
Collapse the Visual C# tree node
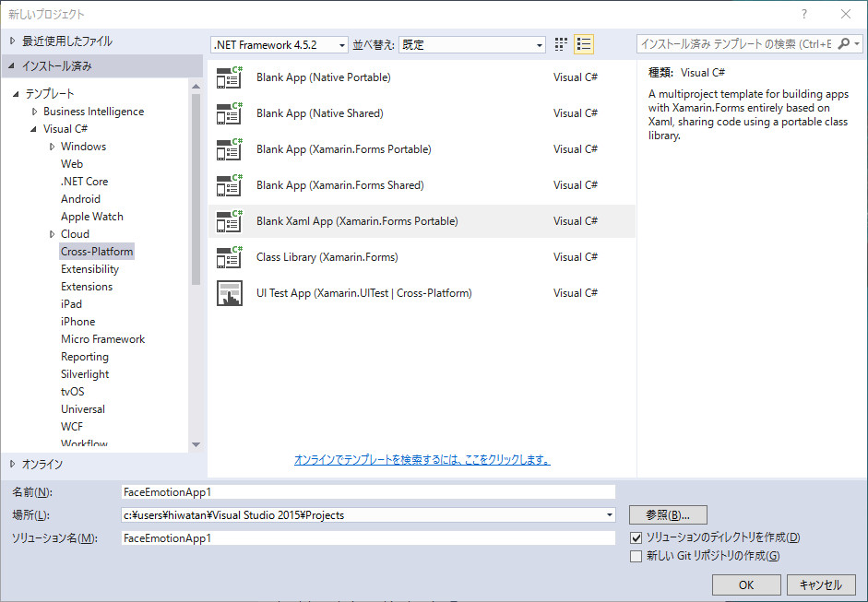click(x=34, y=129)
